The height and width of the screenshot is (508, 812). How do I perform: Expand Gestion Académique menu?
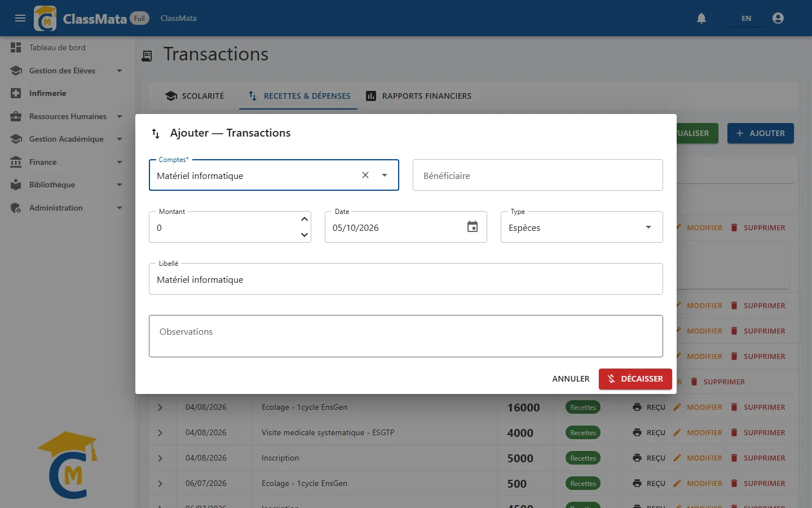click(x=68, y=139)
